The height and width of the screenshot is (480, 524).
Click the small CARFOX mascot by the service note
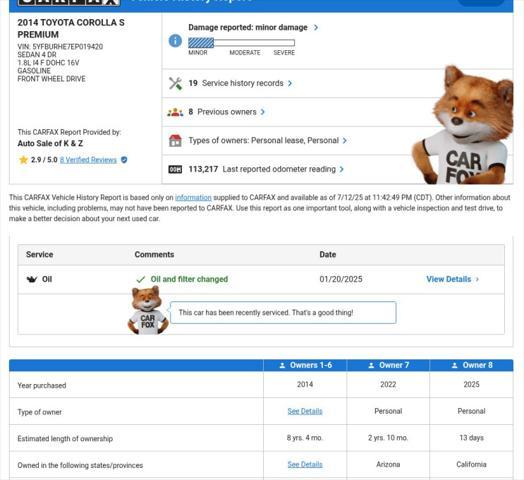pos(147,310)
